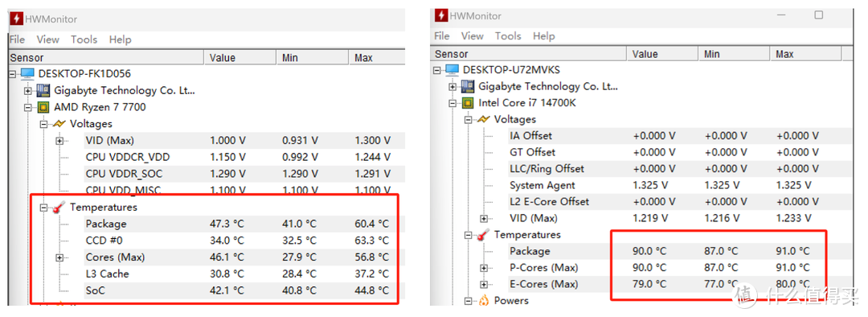868x317 pixels.
Task: Expand the P-Cores (Max) node
Action: tap(484, 268)
